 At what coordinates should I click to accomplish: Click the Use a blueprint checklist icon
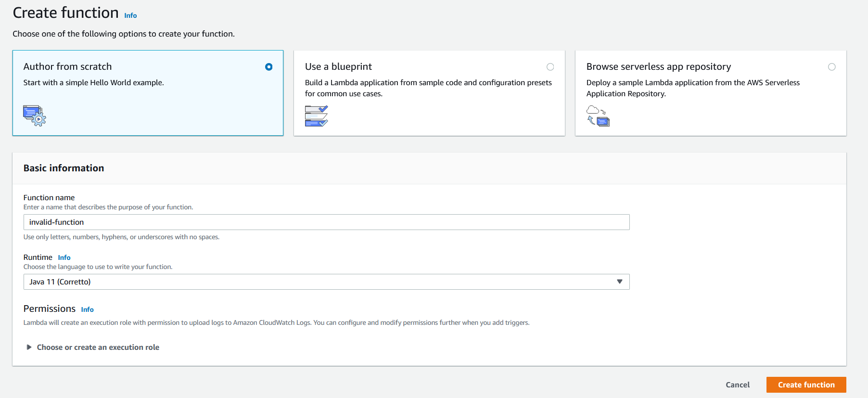click(x=316, y=116)
